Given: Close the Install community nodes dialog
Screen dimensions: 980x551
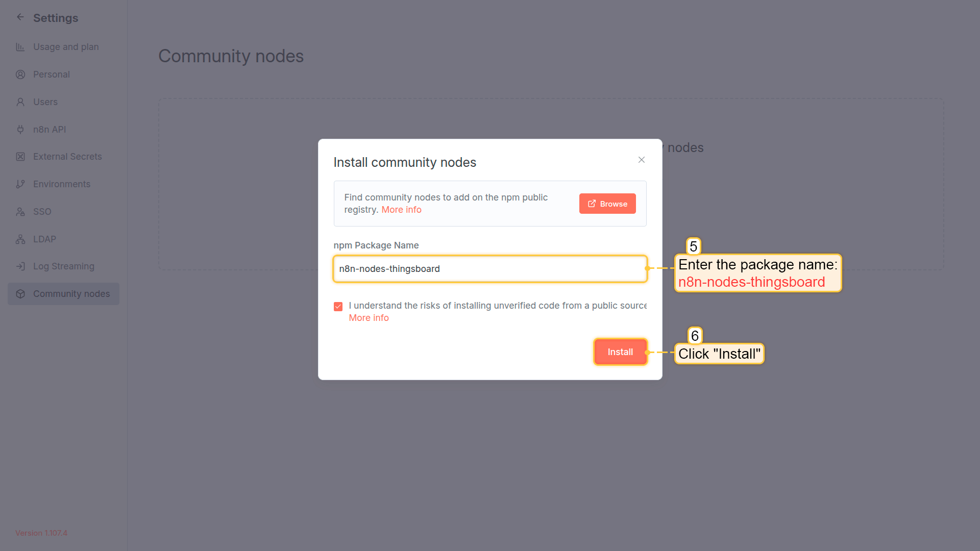Looking at the screenshot, I should pos(642,160).
